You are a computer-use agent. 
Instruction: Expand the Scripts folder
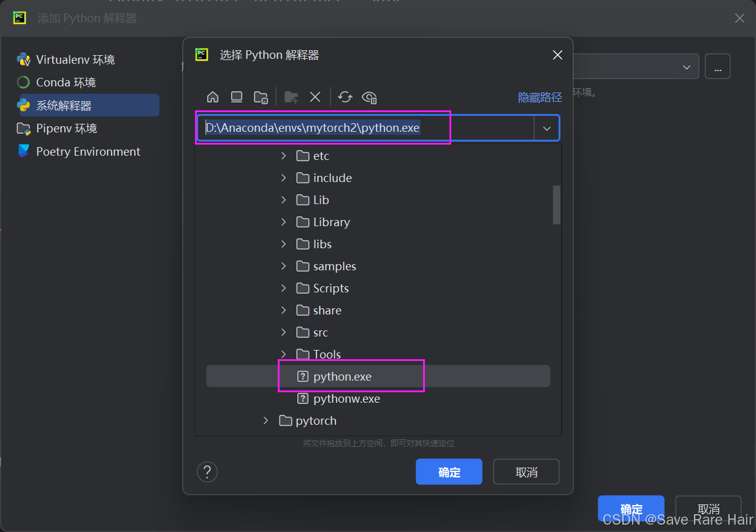(x=283, y=289)
